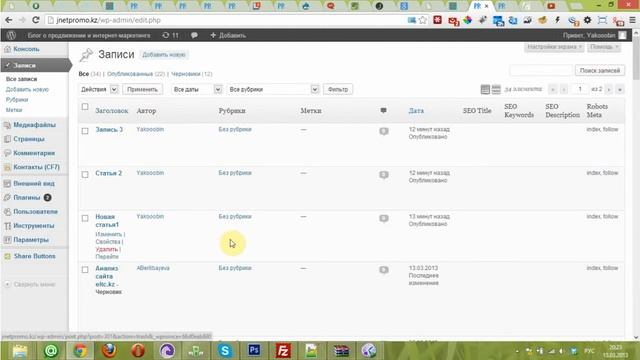Open Контакты (CF7) in the sidebar

(x=36, y=167)
